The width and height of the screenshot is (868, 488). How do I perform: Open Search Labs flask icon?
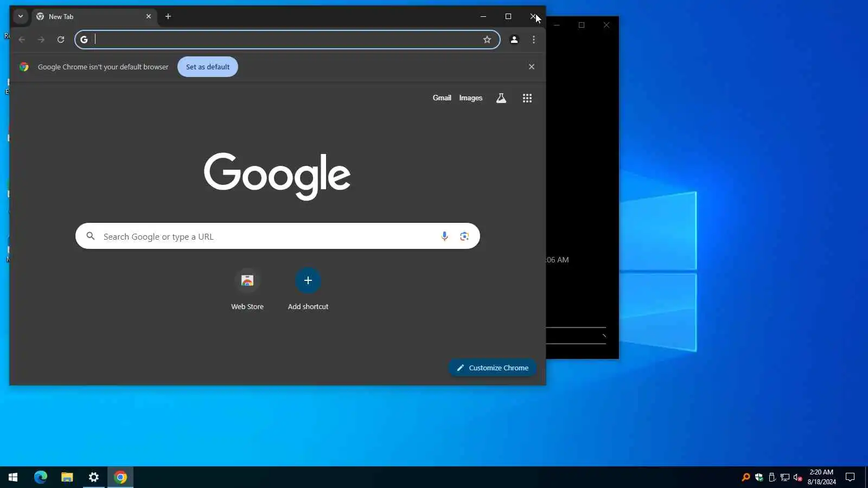point(501,98)
